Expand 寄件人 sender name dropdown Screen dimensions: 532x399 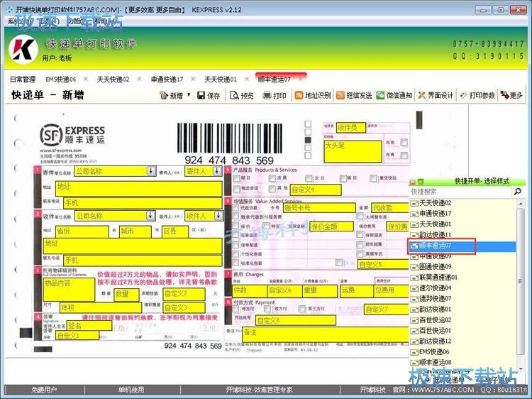[217, 171]
